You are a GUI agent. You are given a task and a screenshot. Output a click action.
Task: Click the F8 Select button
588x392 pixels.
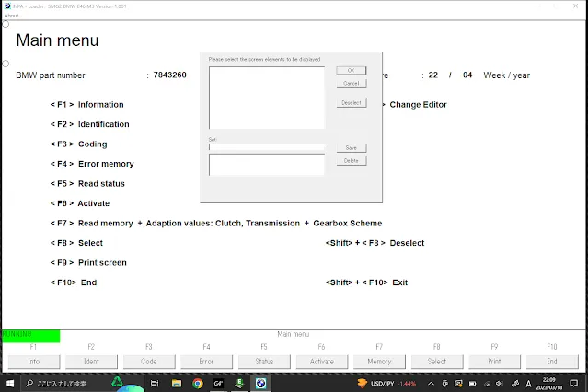coord(437,362)
